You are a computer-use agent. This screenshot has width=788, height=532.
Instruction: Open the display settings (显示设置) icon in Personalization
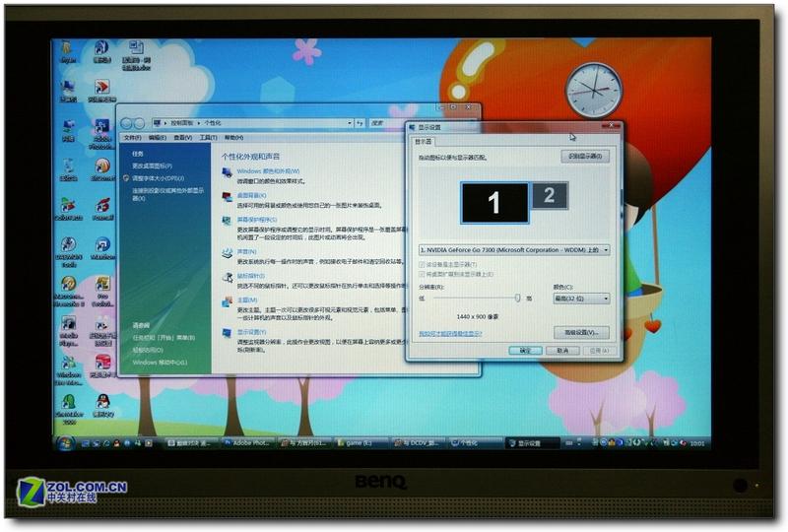coord(227,333)
